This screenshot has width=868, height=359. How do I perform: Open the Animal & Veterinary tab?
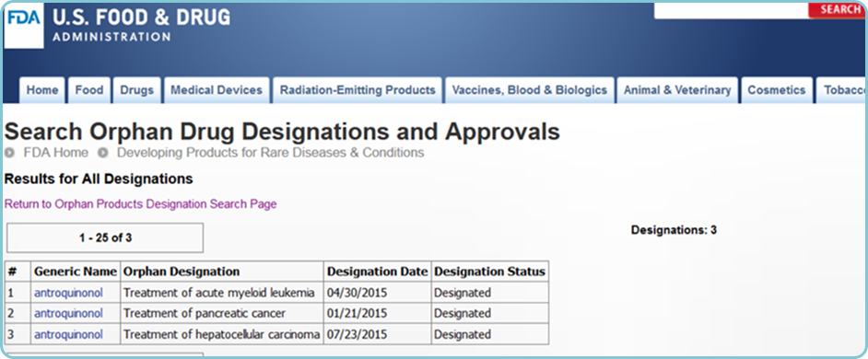(x=677, y=90)
